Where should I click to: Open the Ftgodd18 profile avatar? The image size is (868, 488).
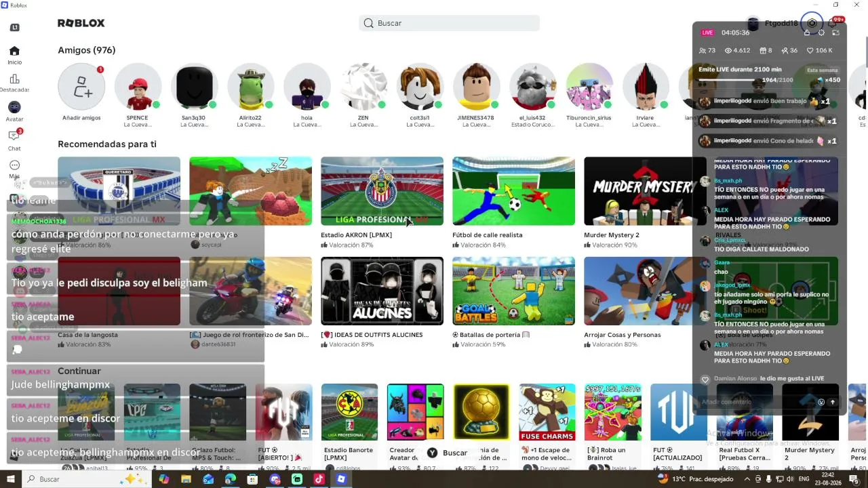pos(753,23)
